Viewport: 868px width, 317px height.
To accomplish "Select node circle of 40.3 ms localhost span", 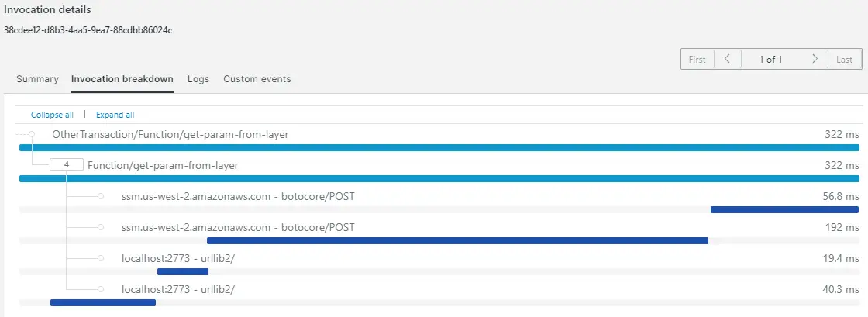I will point(101,289).
